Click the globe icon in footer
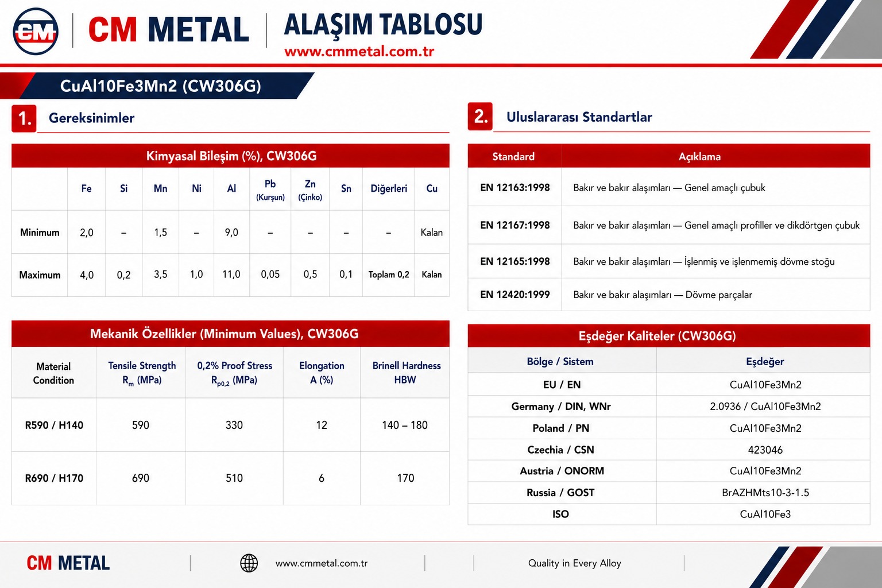882x588 pixels. click(249, 563)
